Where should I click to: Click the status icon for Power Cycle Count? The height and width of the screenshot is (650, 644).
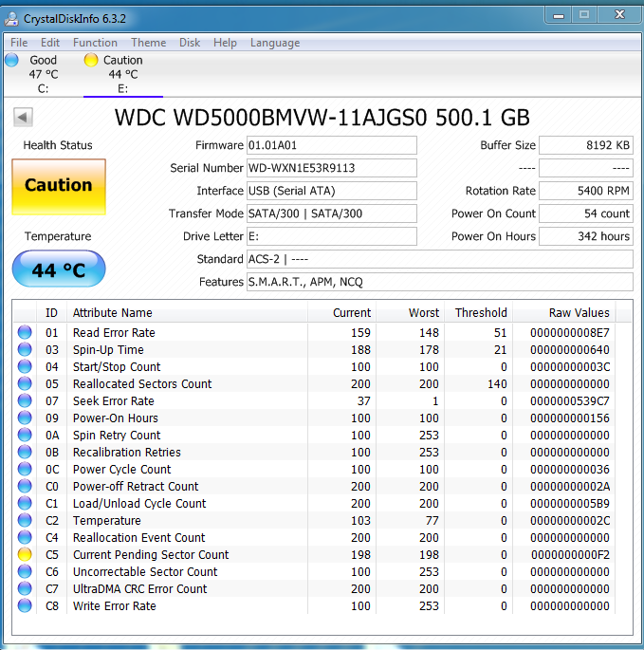coord(25,469)
